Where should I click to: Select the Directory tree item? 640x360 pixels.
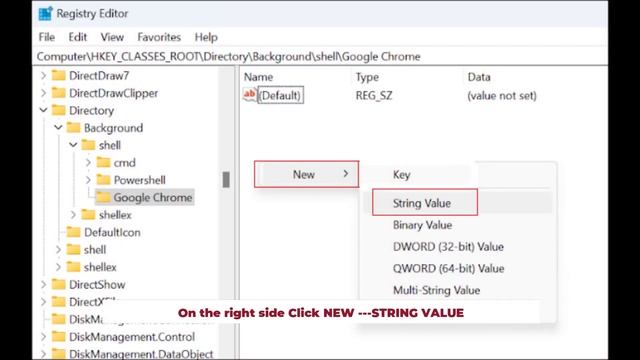click(91, 111)
